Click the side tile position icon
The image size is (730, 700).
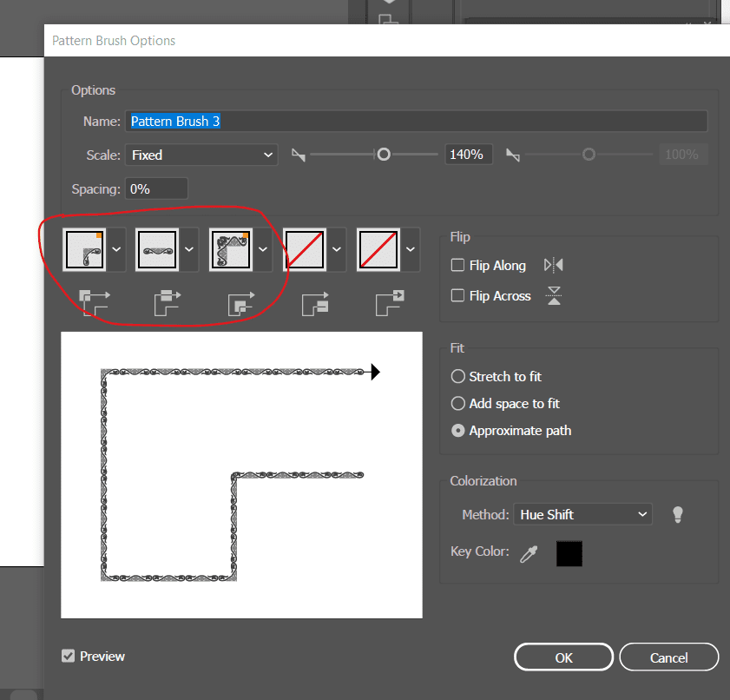coord(168,303)
